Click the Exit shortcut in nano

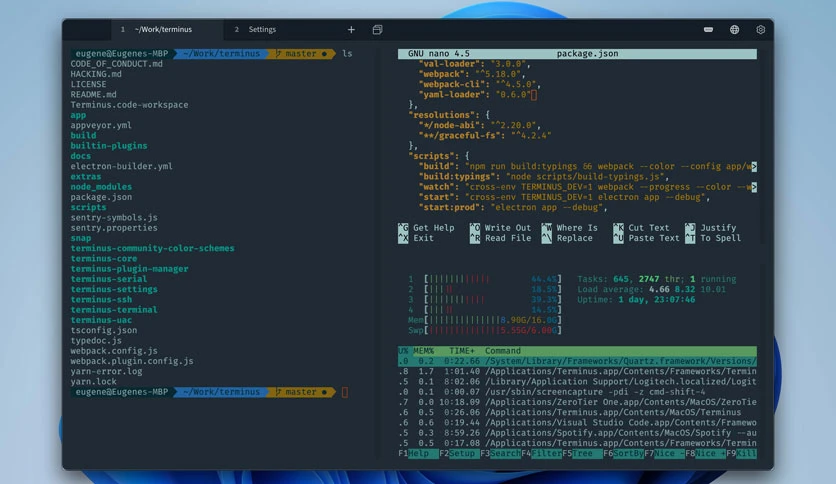tap(416, 238)
